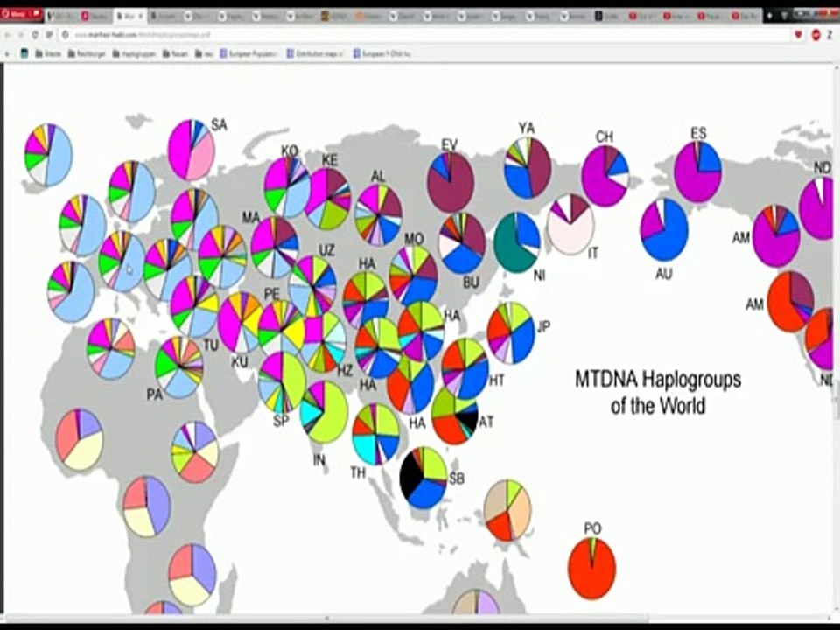Open European Y-DNA bookmark

pyautogui.click(x=381, y=53)
